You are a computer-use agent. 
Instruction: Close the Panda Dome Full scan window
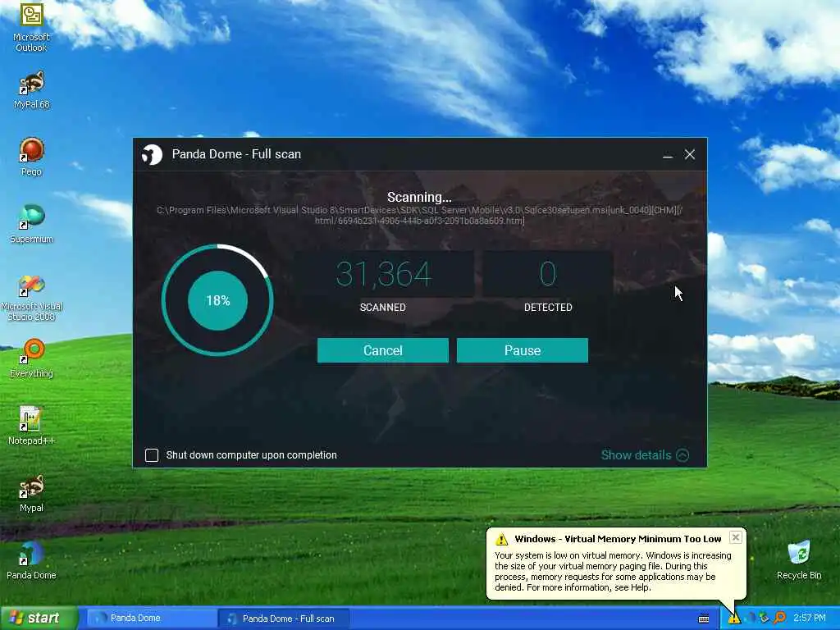[689, 154]
